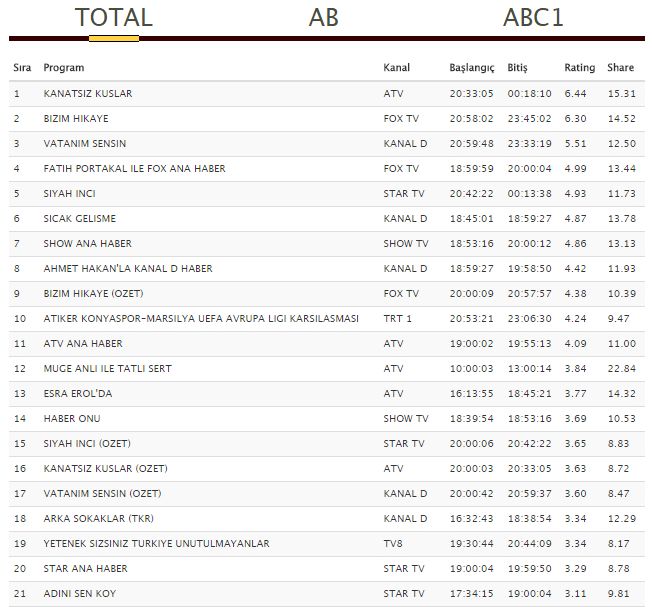Screen dimensions: 652x607
Task: Select the SICAK GELISME row
Action: [x=80, y=219]
